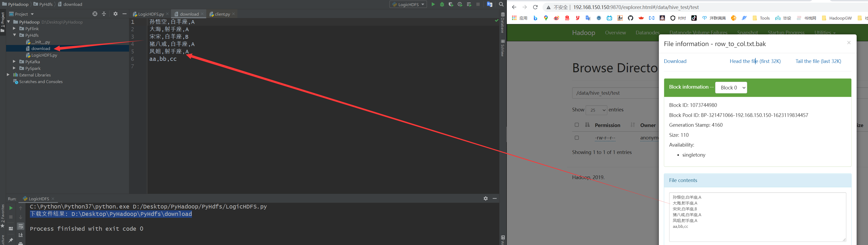Select the download editor tab

(189, 14)
